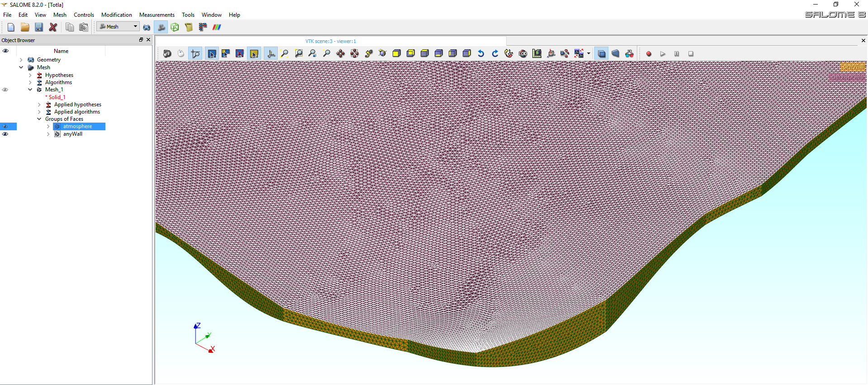
Task: Expand the Geometry tree node
Action: [21, 60]
